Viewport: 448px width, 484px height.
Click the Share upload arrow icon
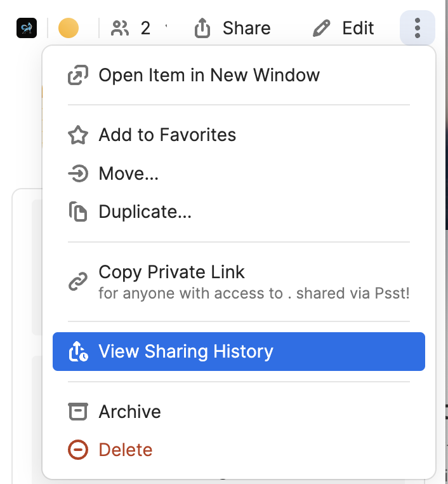[x=202, y=29]
